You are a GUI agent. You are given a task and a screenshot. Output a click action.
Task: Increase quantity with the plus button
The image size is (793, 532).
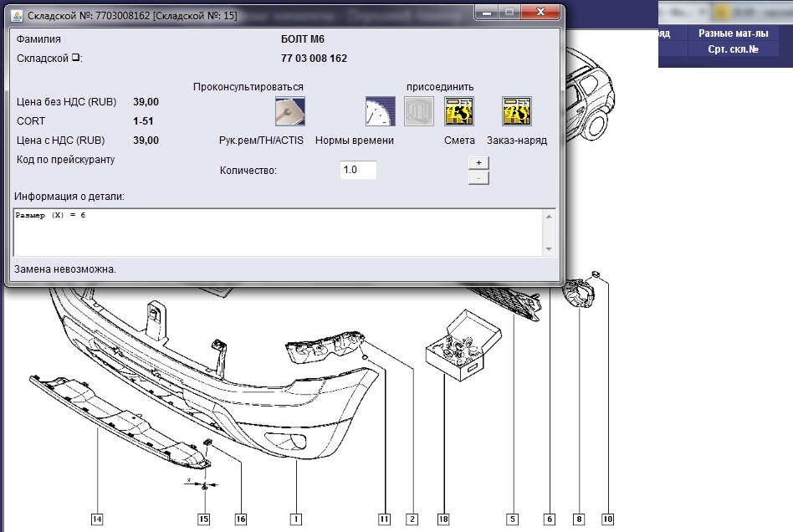click(x=478, y=162)
